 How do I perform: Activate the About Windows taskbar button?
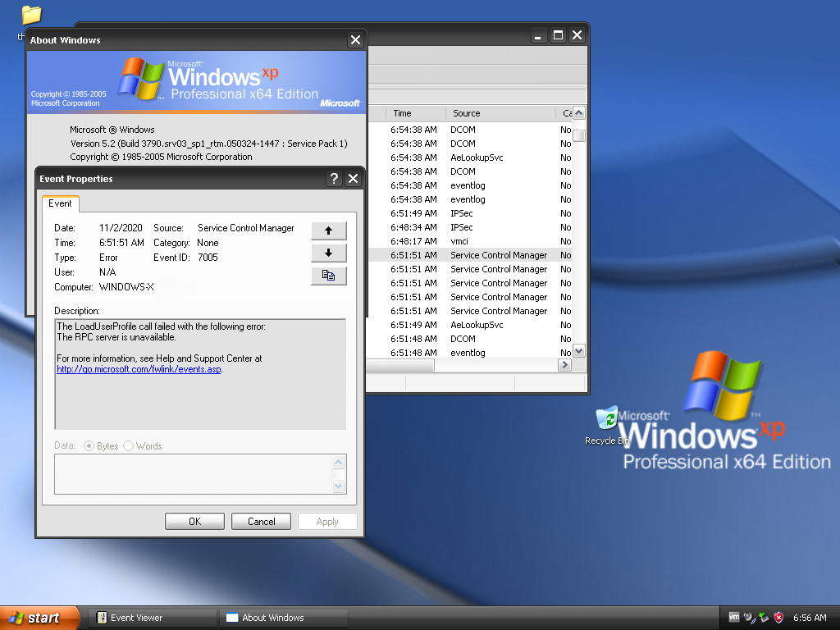pos(283,618)
